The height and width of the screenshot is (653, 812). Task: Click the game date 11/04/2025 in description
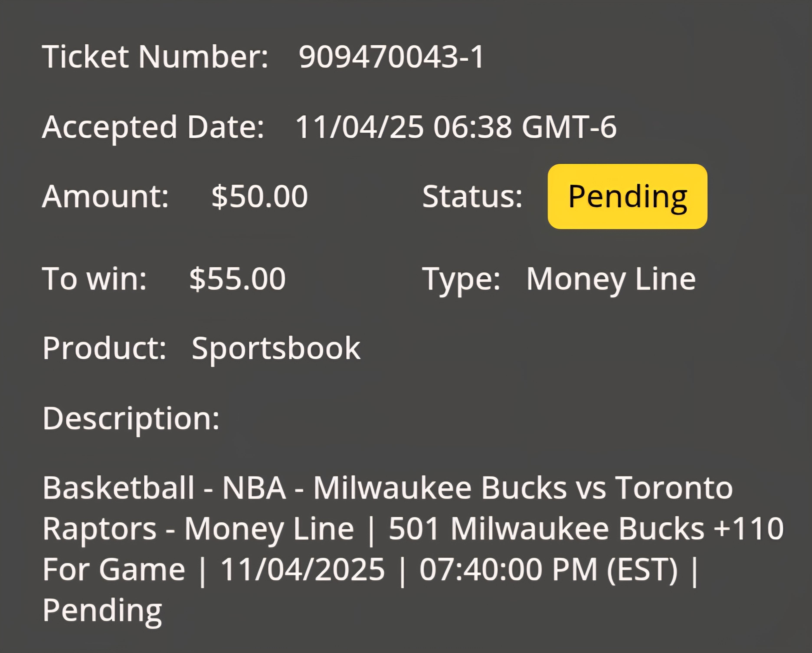[302, 569]
